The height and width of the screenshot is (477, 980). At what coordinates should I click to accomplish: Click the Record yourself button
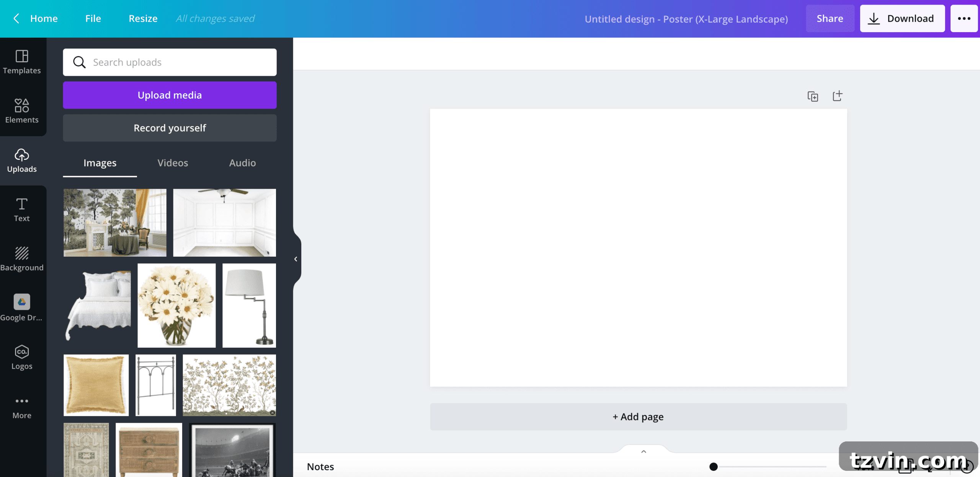pos(170,128)
